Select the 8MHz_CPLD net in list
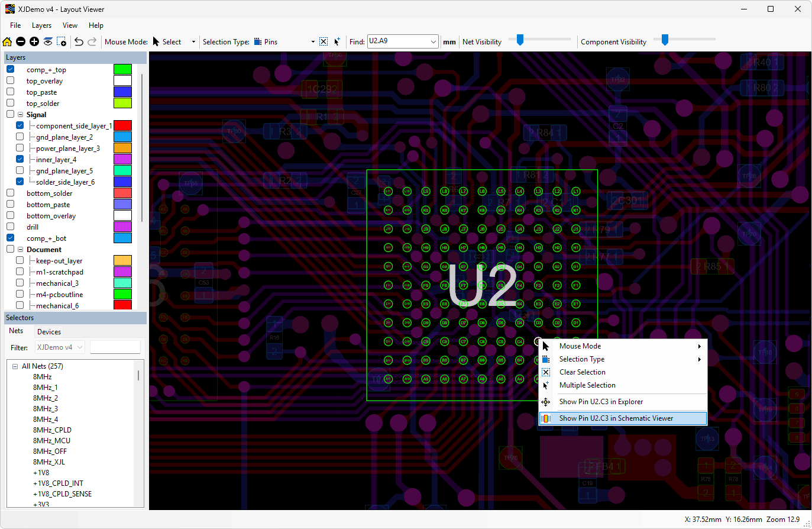 pyautogui.click(x=52, y=430)
